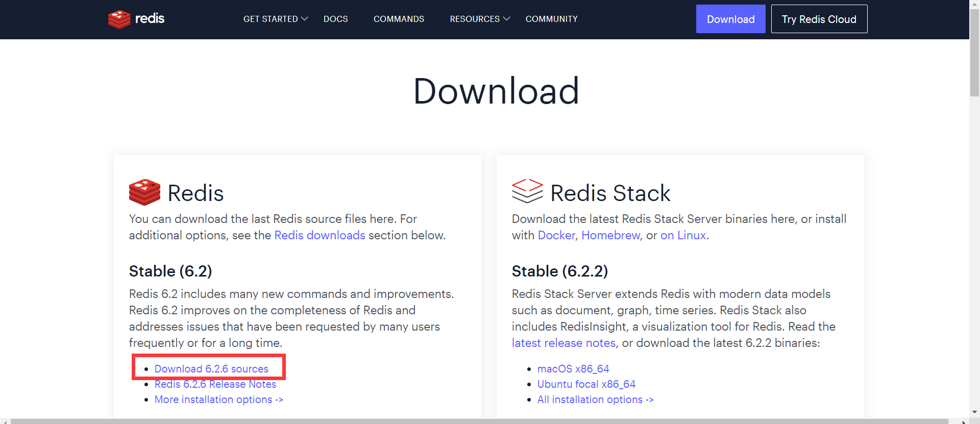Open the GET STARTED menu label
Viewport: 980px width, 424px height.
(x=271, y=19)
